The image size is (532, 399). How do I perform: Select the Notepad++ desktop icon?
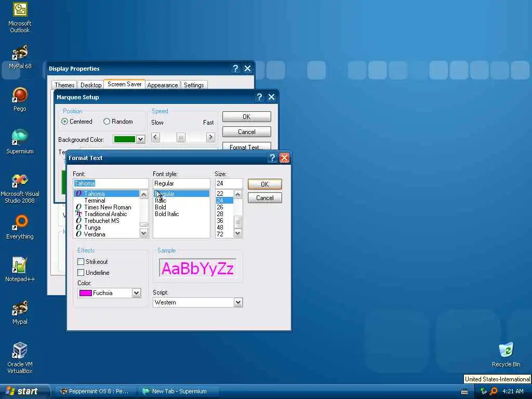20,270
